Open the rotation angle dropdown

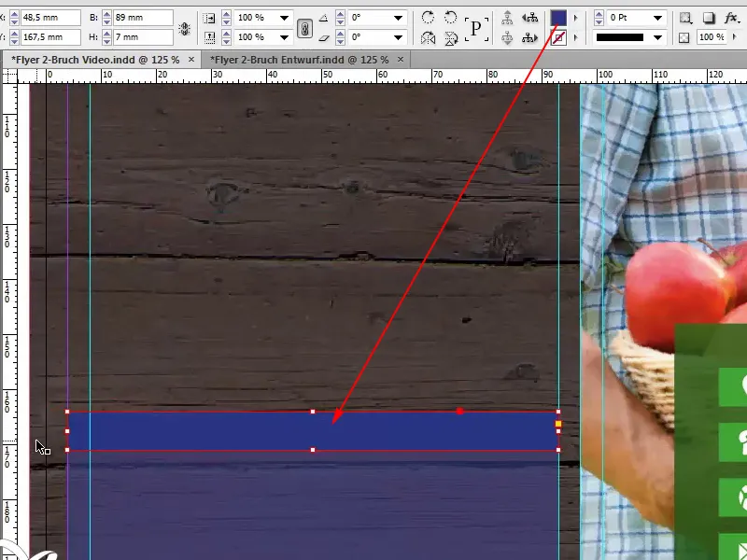pyautogui.click(x=399, y=18)
